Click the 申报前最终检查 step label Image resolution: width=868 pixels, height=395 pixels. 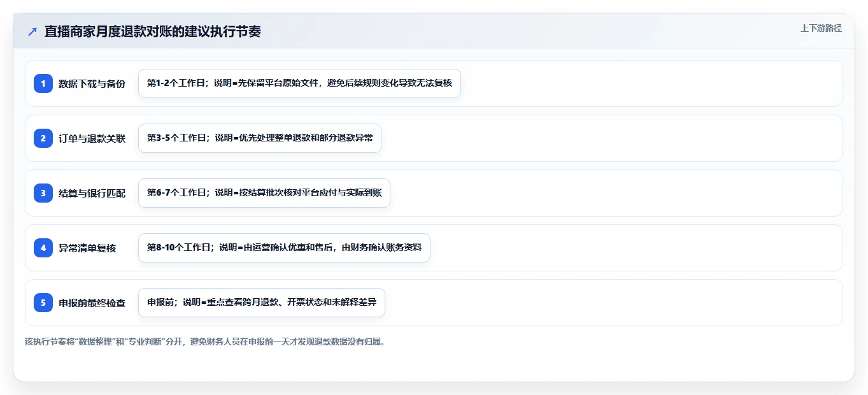coord(92,303)
